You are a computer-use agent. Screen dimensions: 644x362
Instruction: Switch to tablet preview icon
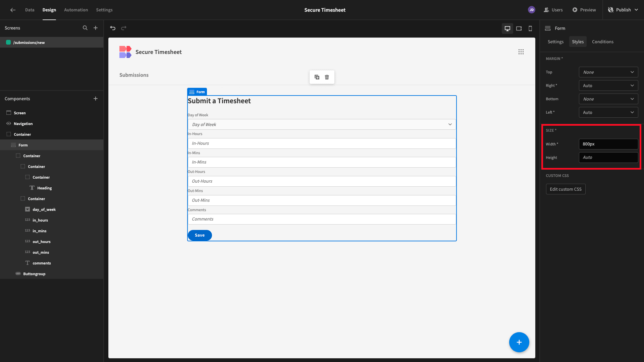click(519, 28)
